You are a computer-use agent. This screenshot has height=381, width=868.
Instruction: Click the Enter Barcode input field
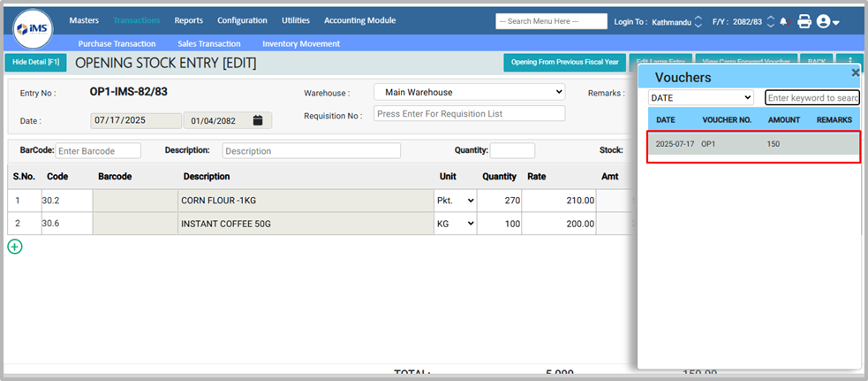pyautogui.click(x=92, y=151)
